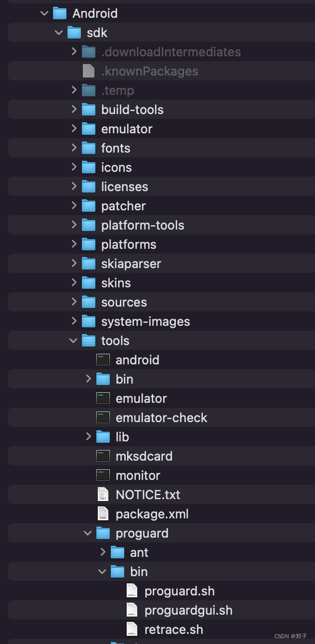Expand the build-tools folder
The image size is (315, 644).
coord(73,109)
